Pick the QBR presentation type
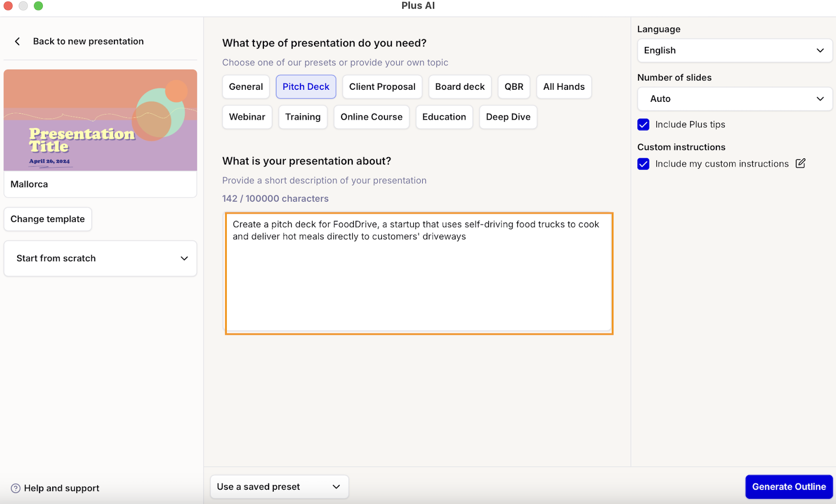This screenshot has width=836, height=504. [514, 87]
